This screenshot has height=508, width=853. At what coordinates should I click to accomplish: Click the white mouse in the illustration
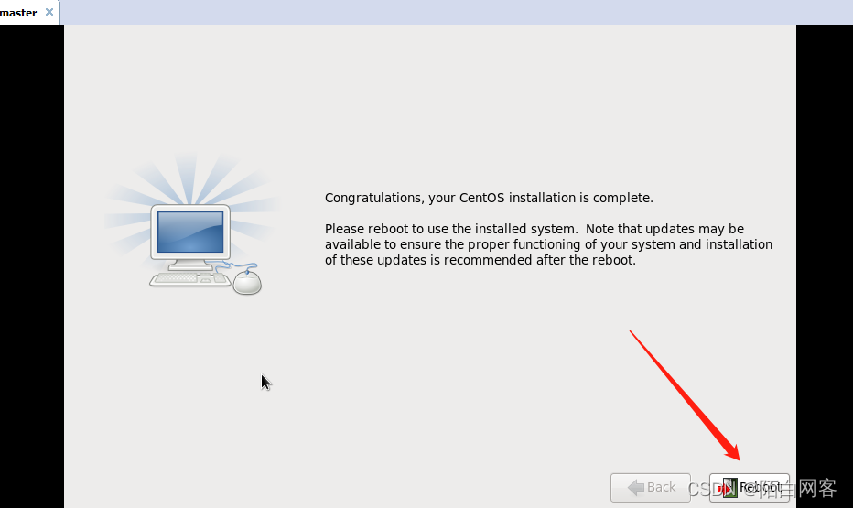[248, 282]
